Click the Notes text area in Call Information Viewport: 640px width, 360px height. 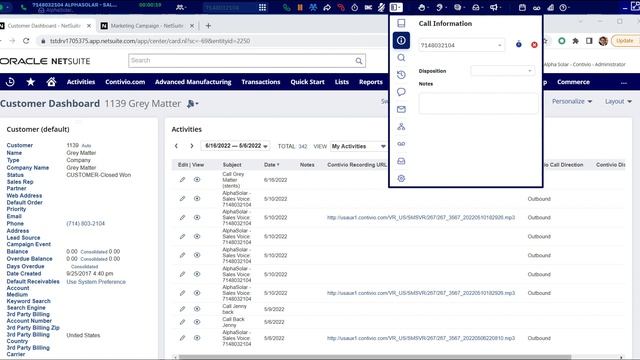478,103
